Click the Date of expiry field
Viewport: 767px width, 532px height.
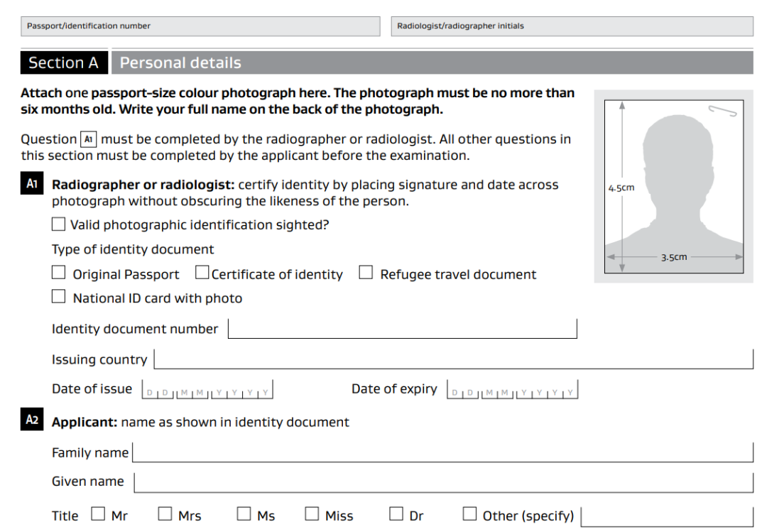[x=513, y=391]
